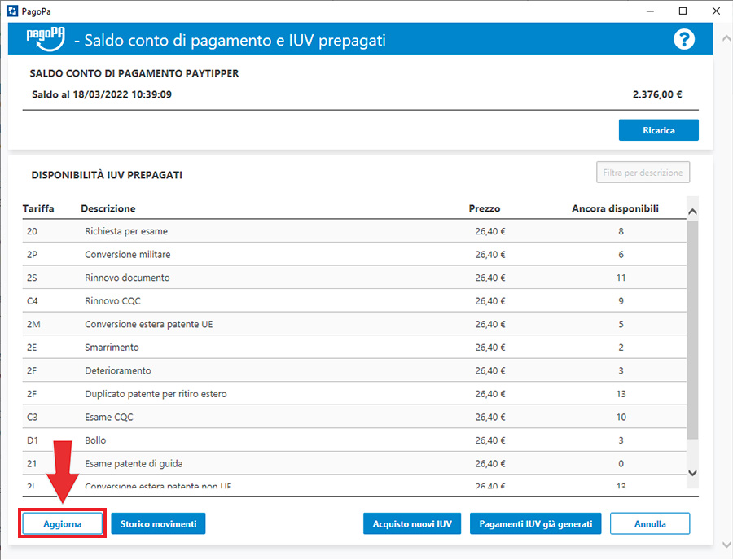Maximize the PagoPa window
733x560 pixels.
point(683,11)
